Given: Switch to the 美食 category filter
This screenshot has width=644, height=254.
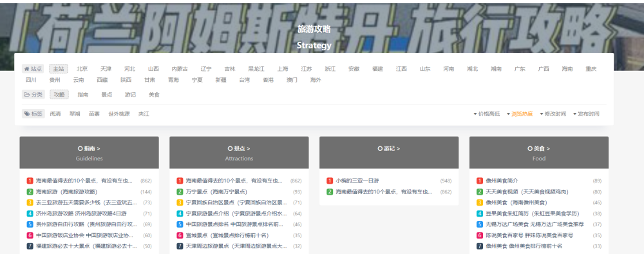Looking at the screenshot, I should [x=154, y=95].
